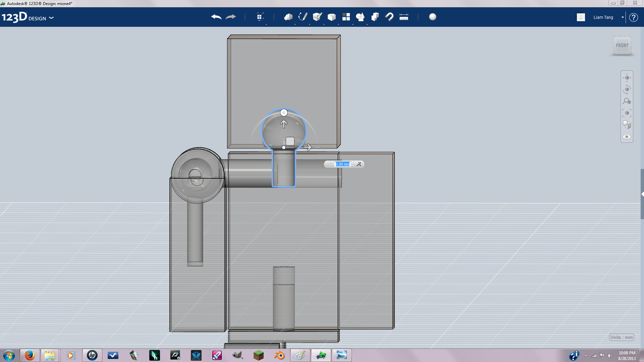Select the Zoom navigation tool

pyautogui.click(x=627, y=101)
